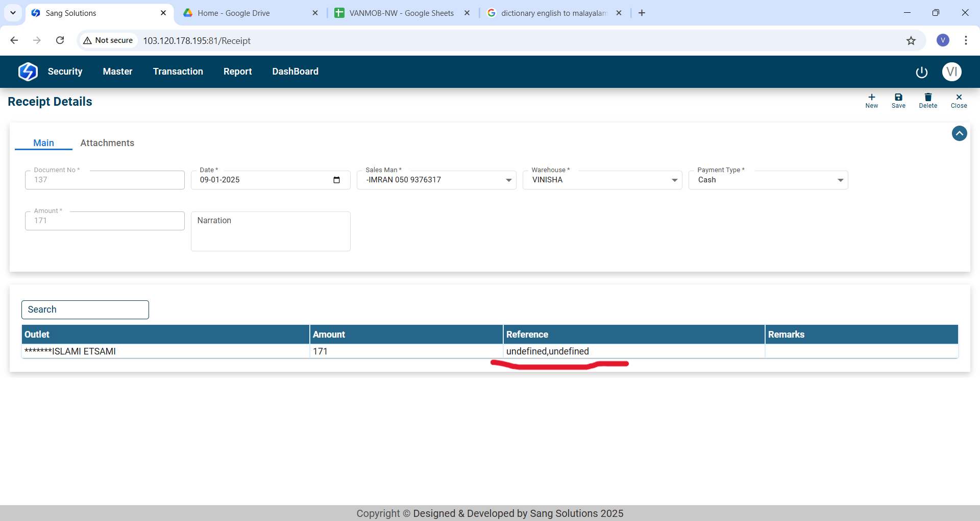Open the Report menu
This screenshot has width=980, height=521.
237,72
